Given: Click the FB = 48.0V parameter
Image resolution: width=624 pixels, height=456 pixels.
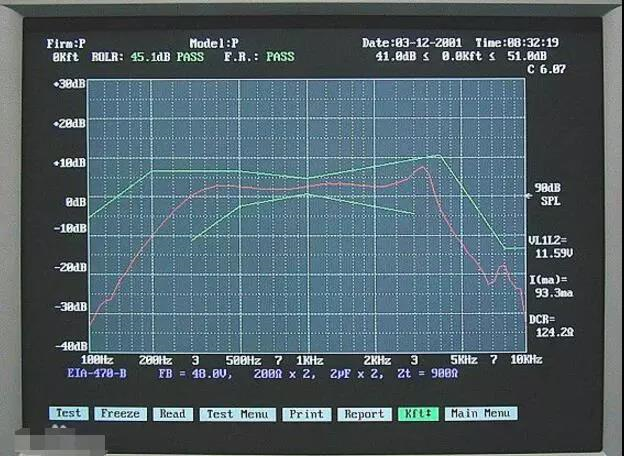Looking at the screenshot, I should click(x=195, y=374).
